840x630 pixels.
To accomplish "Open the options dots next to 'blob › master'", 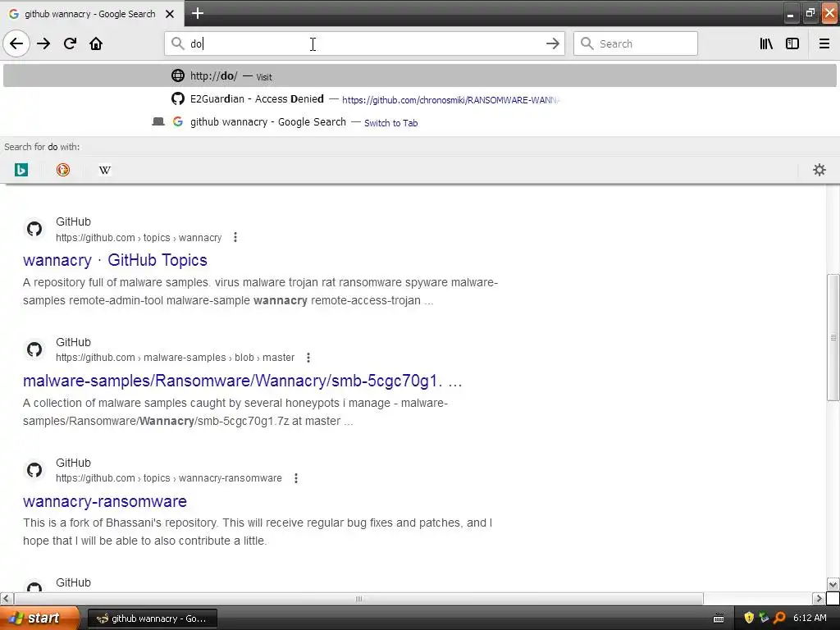I will [x=308, y=358].
